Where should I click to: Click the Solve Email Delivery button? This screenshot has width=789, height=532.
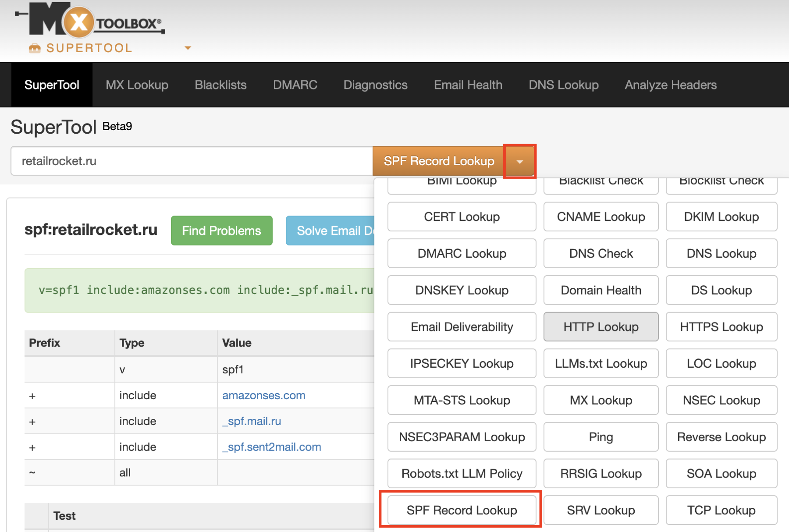pos(331,231)
